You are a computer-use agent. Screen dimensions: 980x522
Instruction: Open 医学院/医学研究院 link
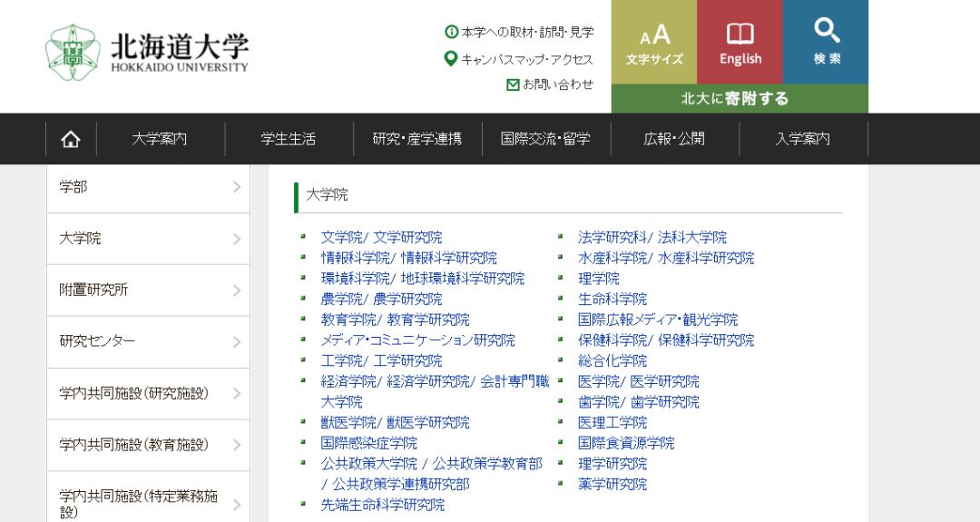638,382
